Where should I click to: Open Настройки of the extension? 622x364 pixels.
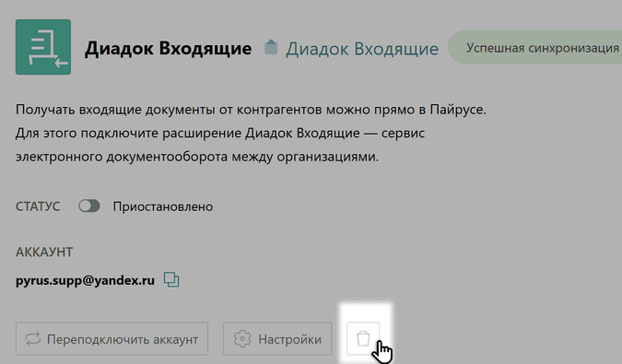click(277, 339)
